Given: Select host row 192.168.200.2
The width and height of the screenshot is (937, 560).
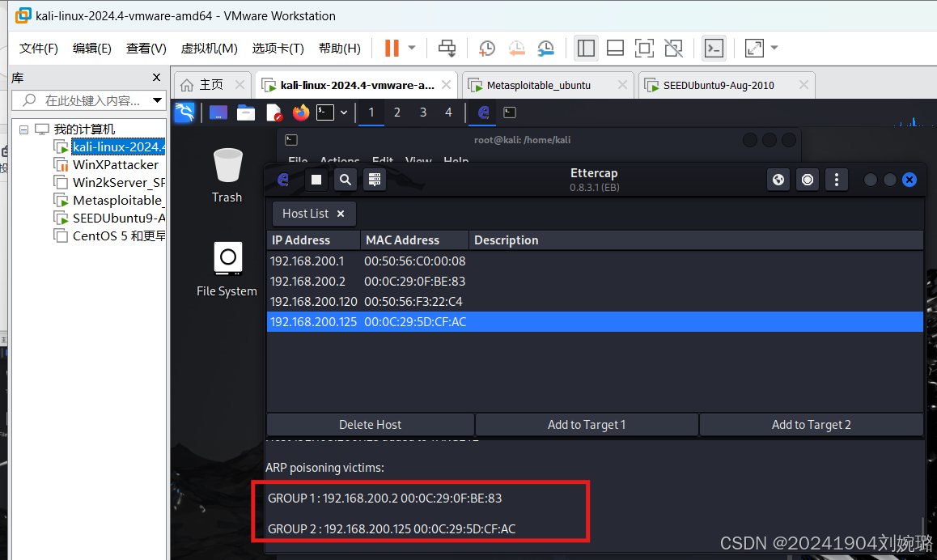Looking at the screenshot, I should (595, 282).
